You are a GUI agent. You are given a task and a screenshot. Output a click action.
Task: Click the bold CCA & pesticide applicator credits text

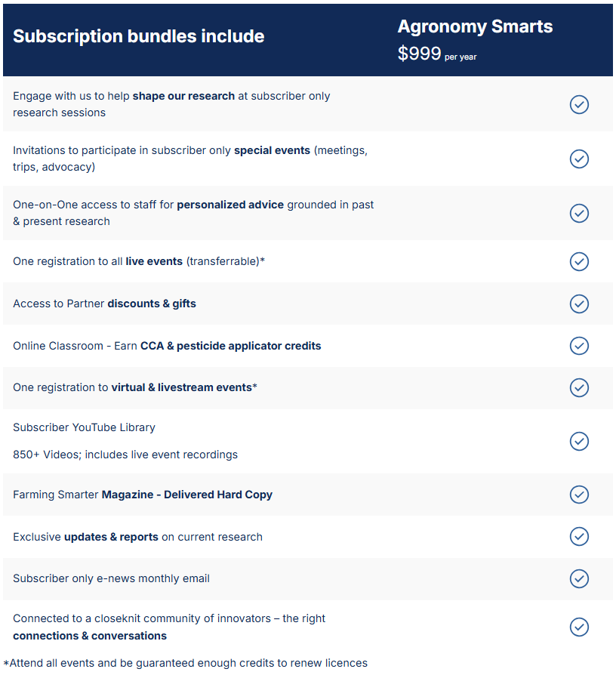click(x=230, y=346)
